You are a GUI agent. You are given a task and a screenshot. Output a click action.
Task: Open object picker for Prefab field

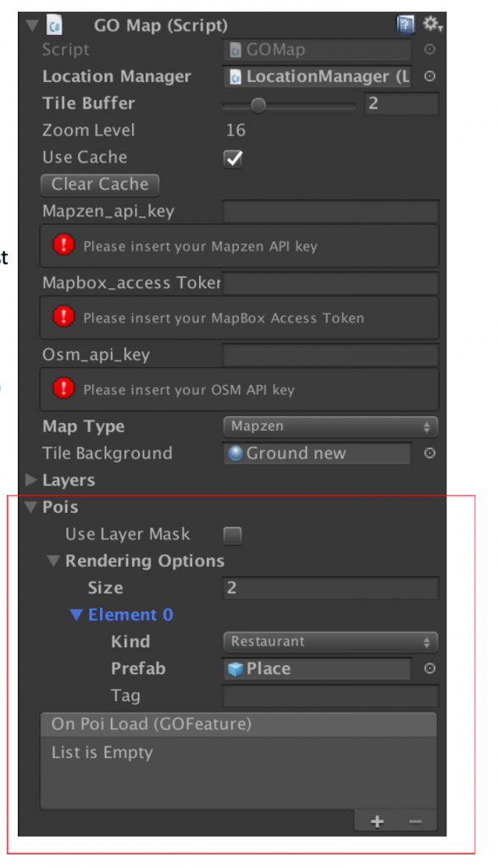tap(429, 669)
